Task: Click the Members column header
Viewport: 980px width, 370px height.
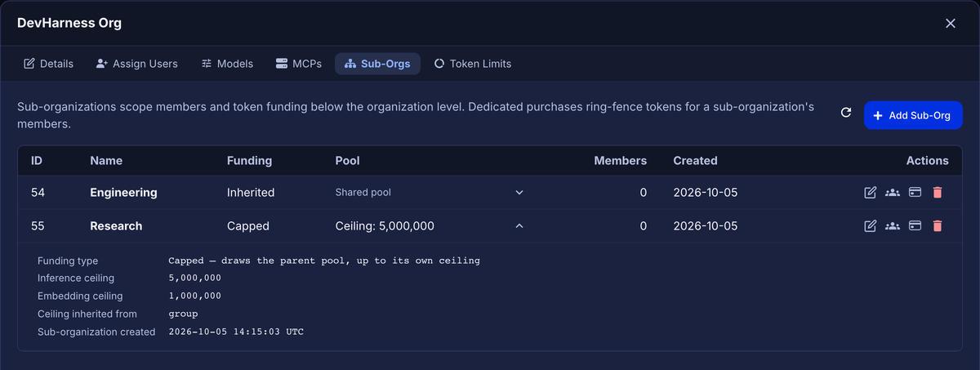Action: coord(620,161)
